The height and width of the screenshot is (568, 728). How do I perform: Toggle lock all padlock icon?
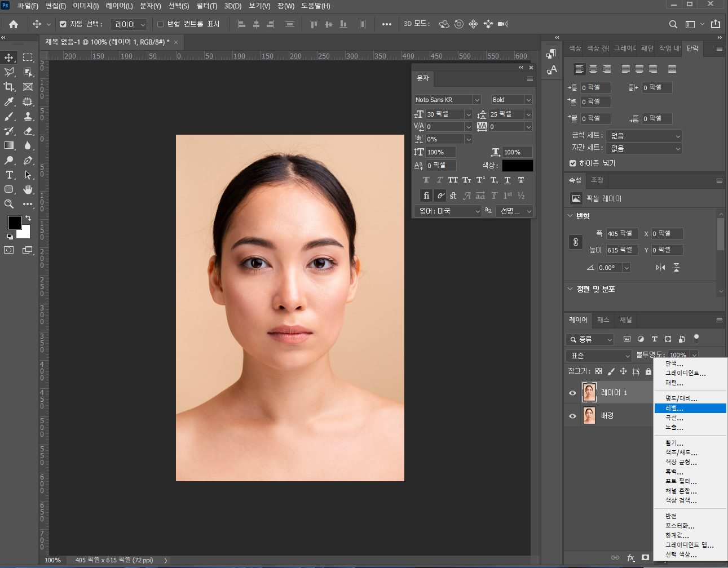point(648,371)
